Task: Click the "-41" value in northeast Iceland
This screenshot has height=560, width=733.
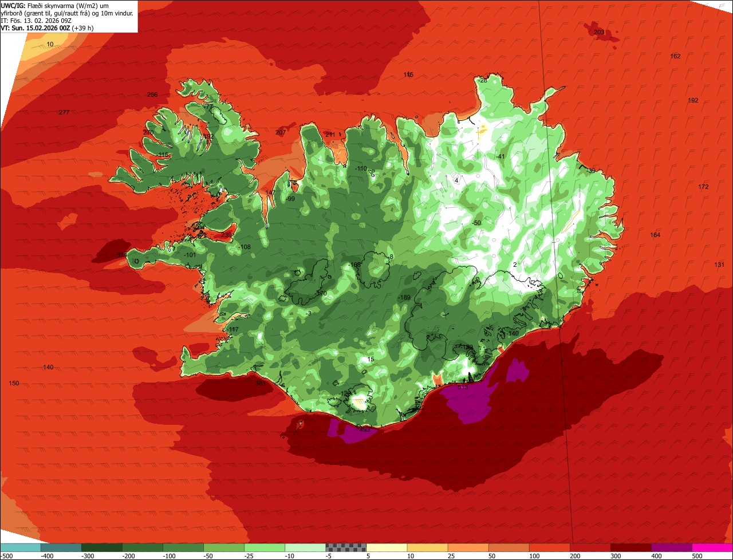Action: (x=501, y=156)
